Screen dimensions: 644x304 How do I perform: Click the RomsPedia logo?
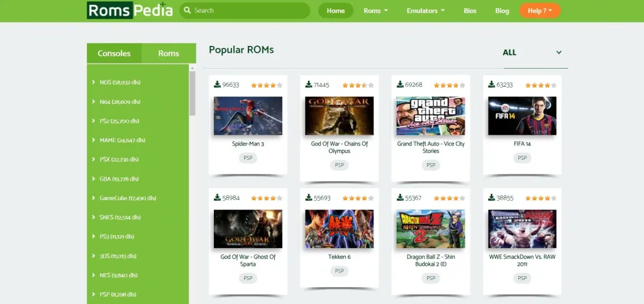coord(130,10)
